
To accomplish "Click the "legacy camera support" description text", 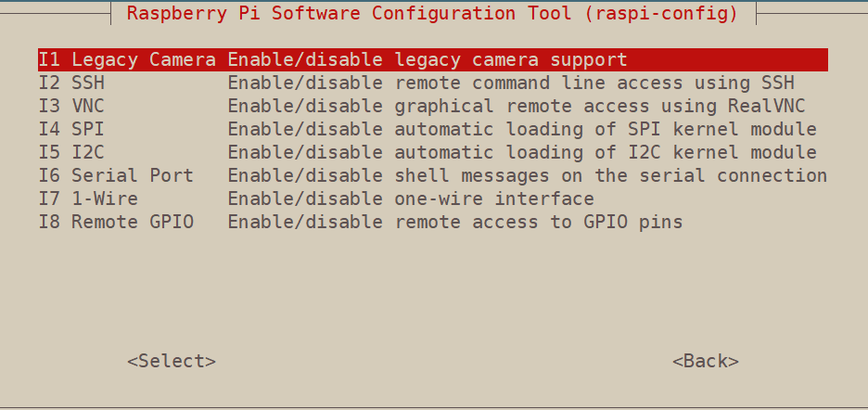I will pos(511,60).
